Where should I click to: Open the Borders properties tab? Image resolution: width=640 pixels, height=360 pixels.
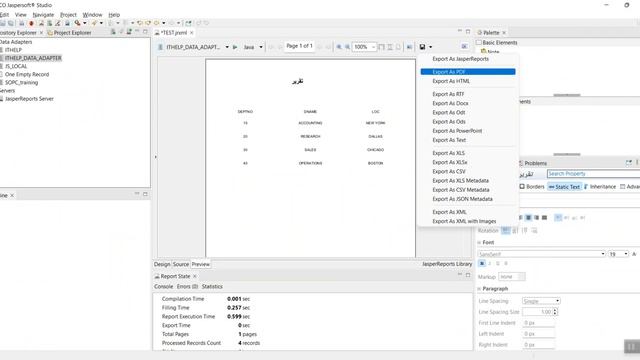[532, 187]
